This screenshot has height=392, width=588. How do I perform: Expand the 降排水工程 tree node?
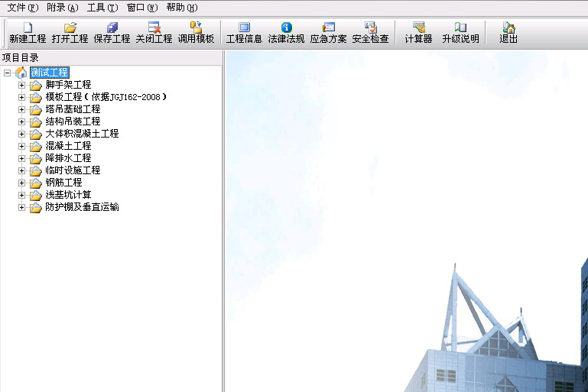pyautogui.click(x=21, y=158)
